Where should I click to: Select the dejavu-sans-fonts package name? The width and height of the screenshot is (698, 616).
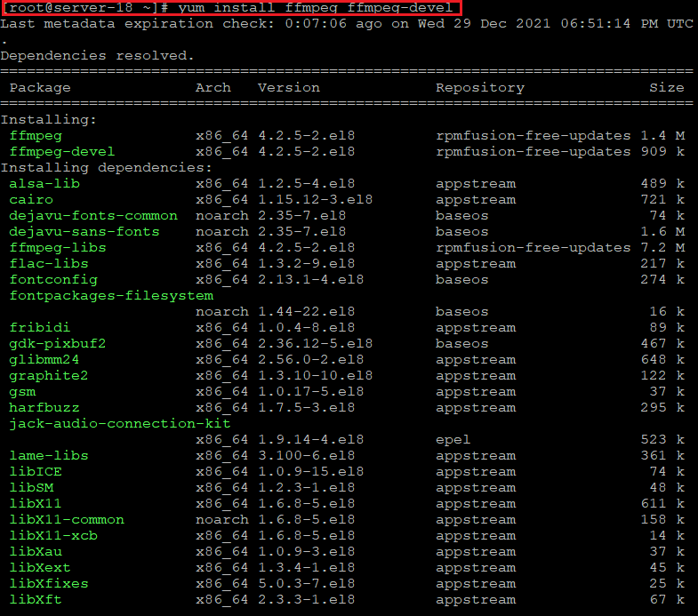tap(84, 232)
